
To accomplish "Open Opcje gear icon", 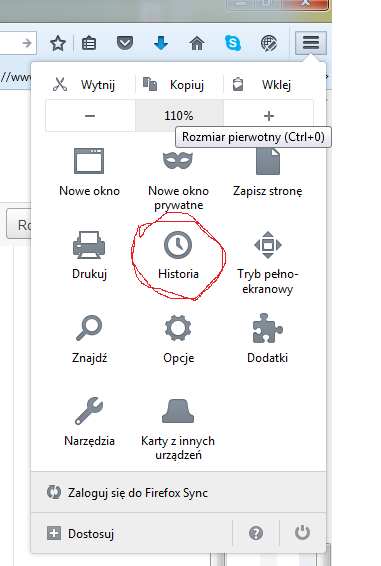I will tap(178, 328).
